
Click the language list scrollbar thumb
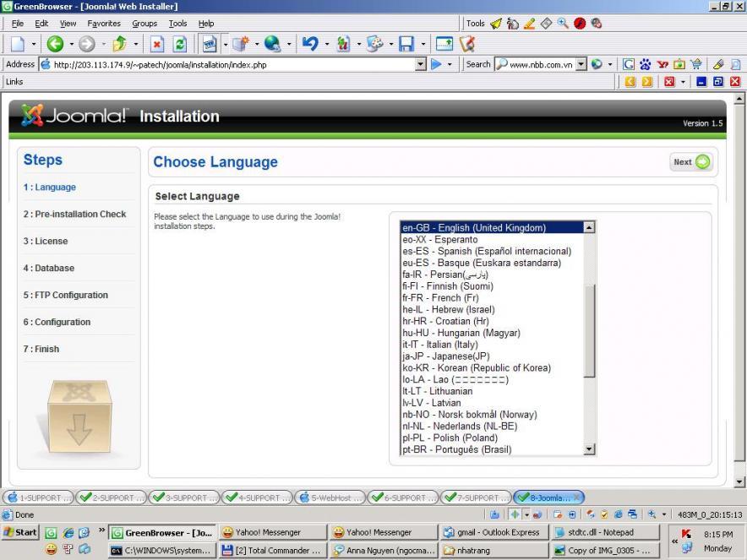pyautogui.click(x=589, y=331)
